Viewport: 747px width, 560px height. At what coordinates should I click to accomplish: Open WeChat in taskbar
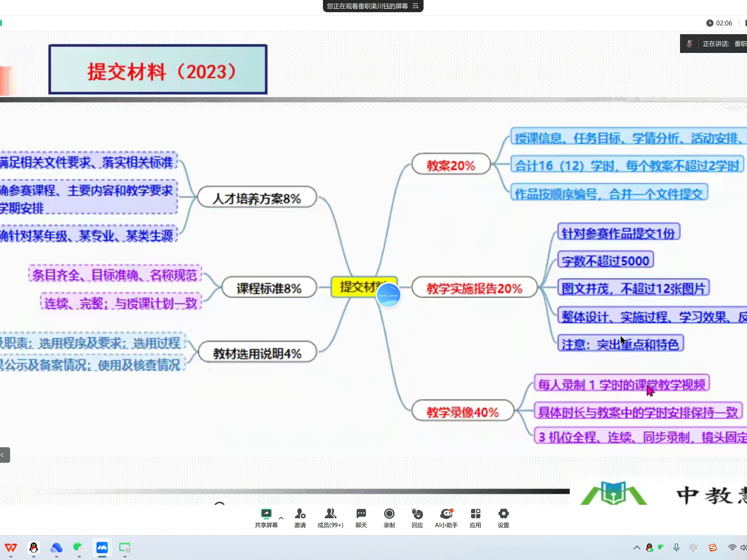(79, 547)
